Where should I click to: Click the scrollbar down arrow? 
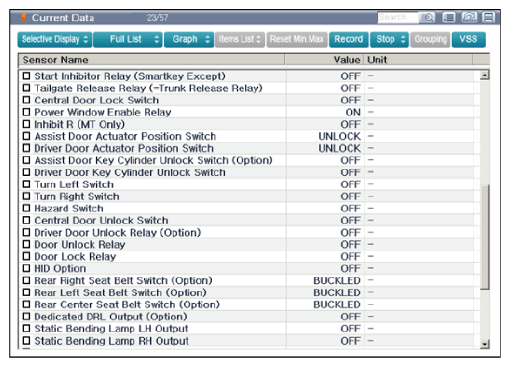(485, 344)
